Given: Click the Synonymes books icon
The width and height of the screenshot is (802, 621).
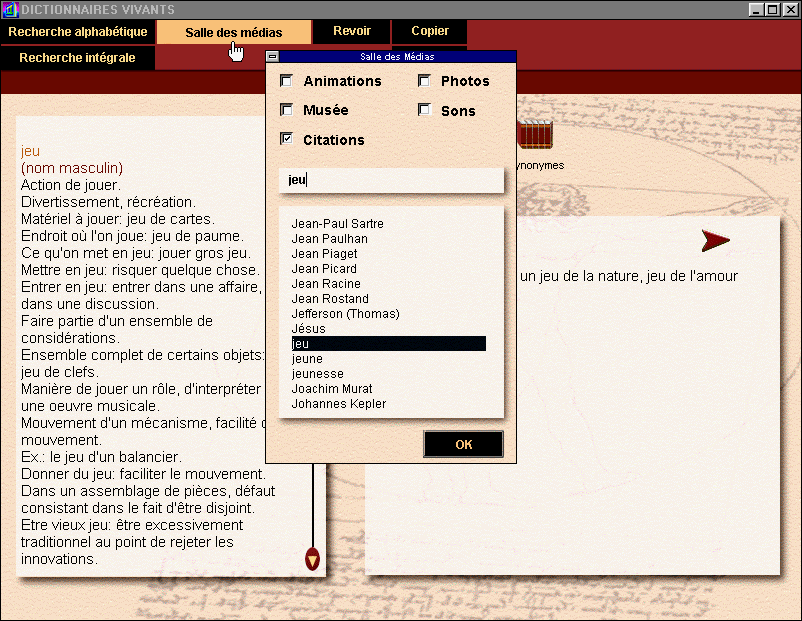Looking at the screenshot, I should (x=535, y=134).
